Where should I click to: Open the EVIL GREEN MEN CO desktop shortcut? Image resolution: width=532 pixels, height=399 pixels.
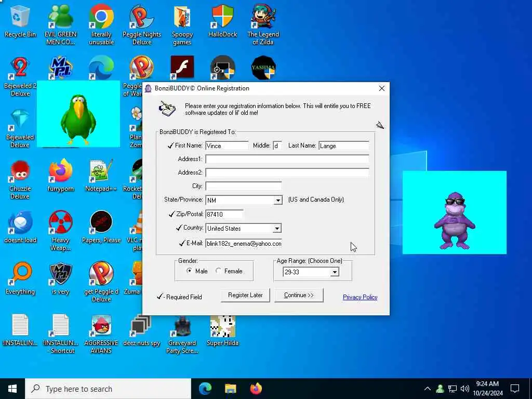tap(60, 24)
